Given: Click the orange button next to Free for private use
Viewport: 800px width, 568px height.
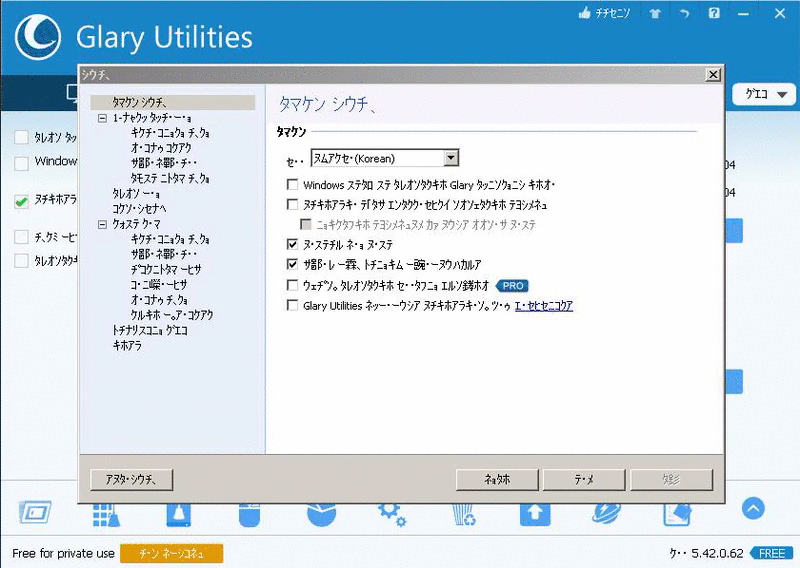Looking at the screenshot, I should (171, 554).
